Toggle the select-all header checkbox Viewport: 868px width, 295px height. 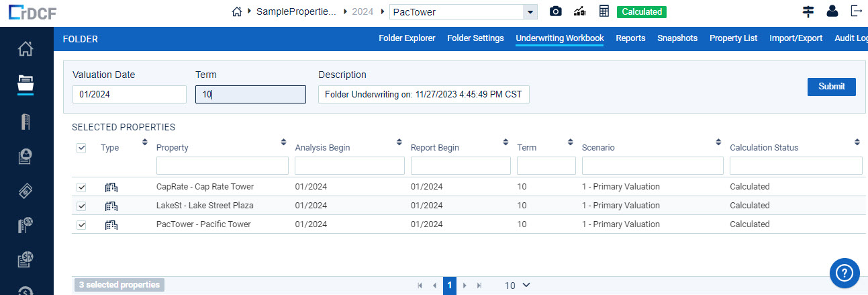click(81, 148)
